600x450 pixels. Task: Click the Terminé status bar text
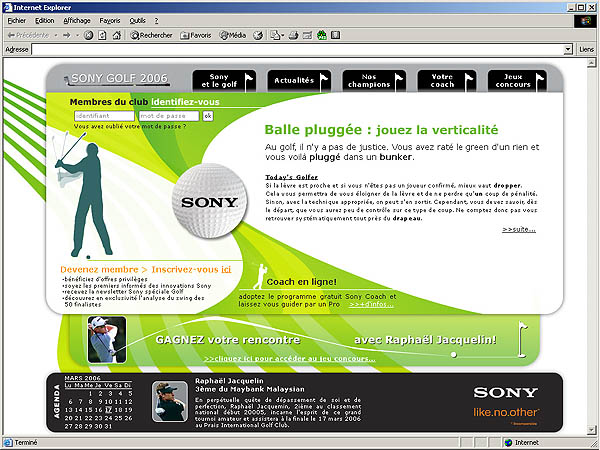(x=26, y=443)
